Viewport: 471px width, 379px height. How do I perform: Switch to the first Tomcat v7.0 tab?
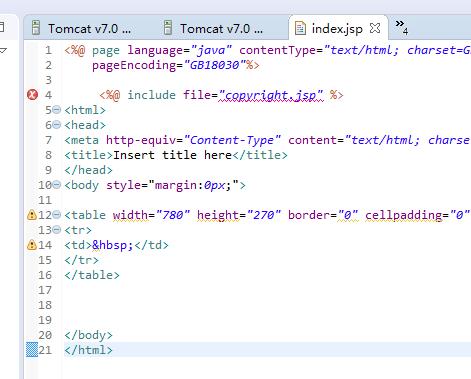[x=82, y=28]
